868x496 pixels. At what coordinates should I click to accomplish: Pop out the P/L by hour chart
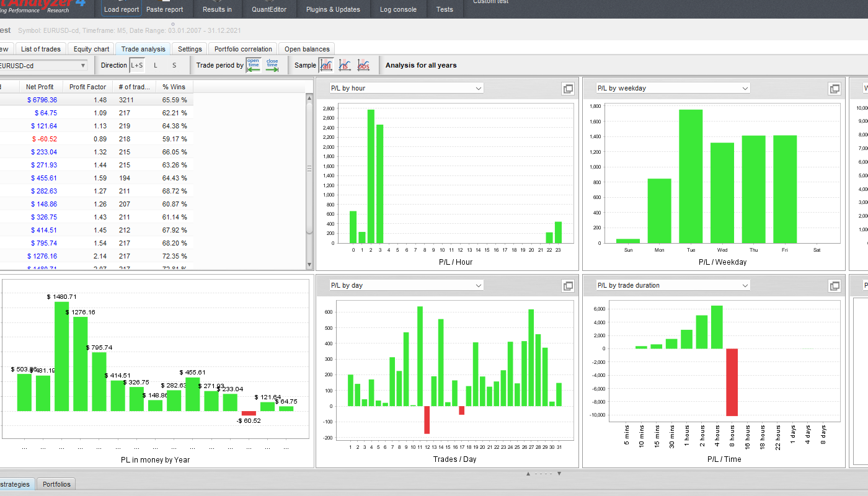pos(567,89)
